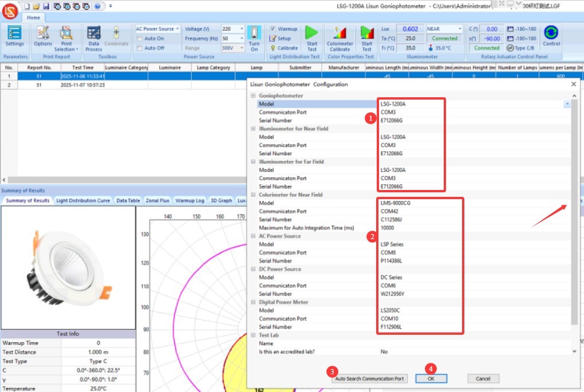Click the downlight luminaire thumbnail
Image resolution: width=584 pixels, height=392 pixels.
(68, 268)
